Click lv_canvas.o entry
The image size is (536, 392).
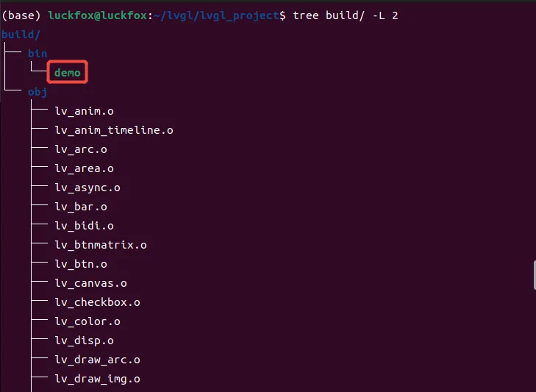[91, 284]
